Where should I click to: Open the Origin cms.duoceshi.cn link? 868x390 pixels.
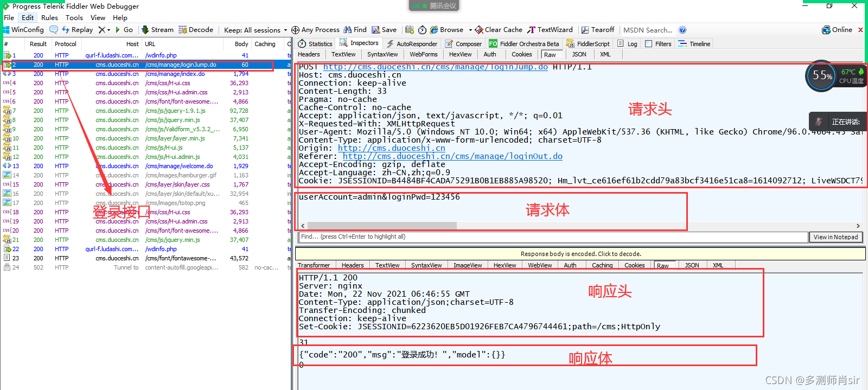tap(391, 148)
